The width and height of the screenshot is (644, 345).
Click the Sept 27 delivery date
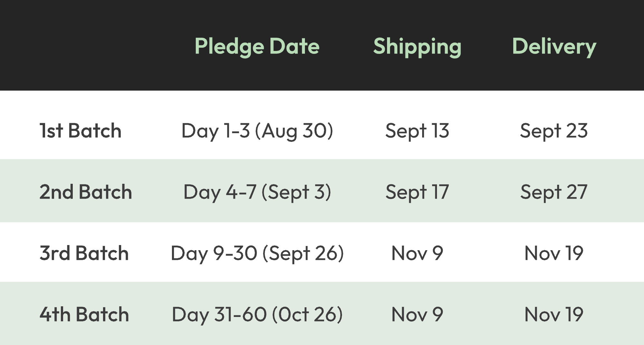pos(554,192)
